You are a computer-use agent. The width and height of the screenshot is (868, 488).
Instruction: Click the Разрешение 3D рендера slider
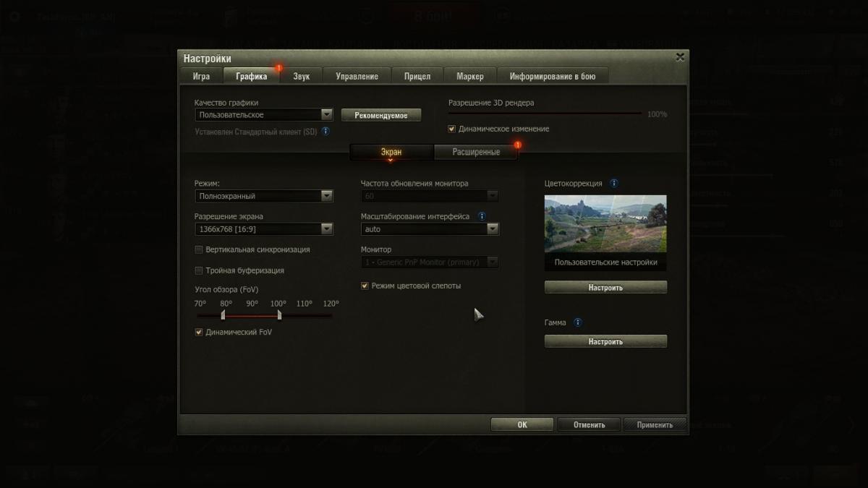pyautogui.click(x=544, y=114)
